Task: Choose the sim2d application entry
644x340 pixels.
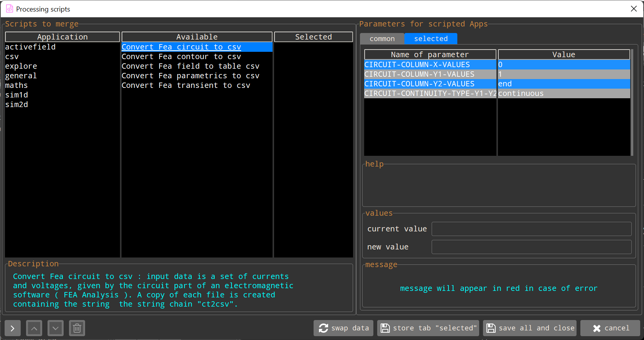Action: tap(16, 104)
